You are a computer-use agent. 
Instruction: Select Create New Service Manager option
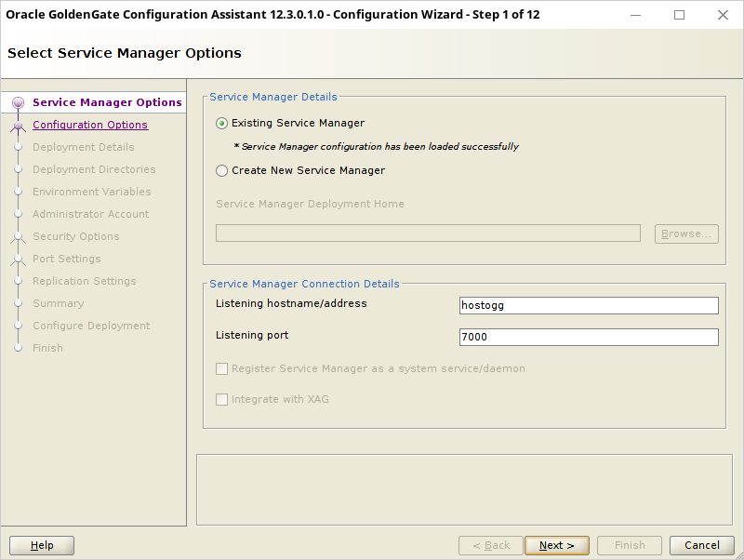tap(221, 171)
